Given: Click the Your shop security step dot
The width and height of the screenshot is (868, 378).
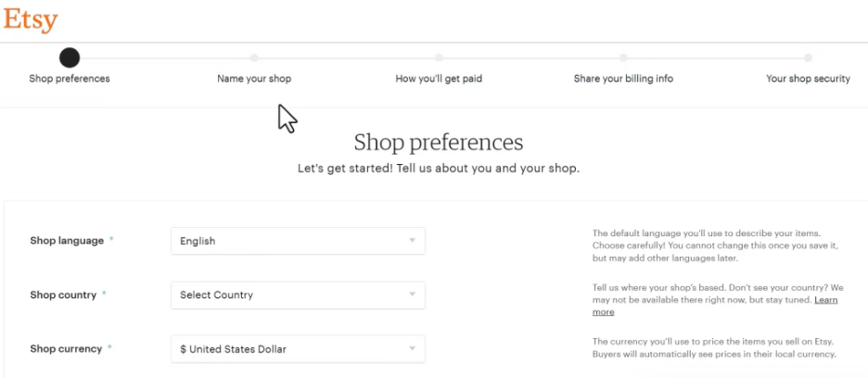Looking at the screenshot, I should pos(808,57).
